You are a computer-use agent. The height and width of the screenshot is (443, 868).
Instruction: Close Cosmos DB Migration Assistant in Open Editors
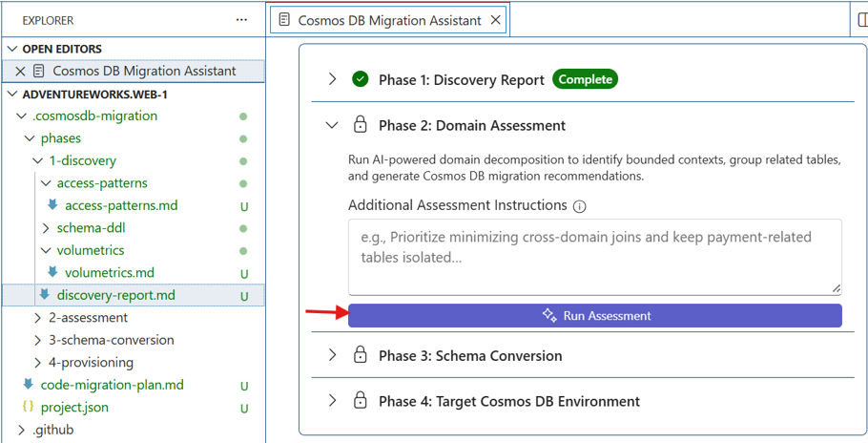20,71
